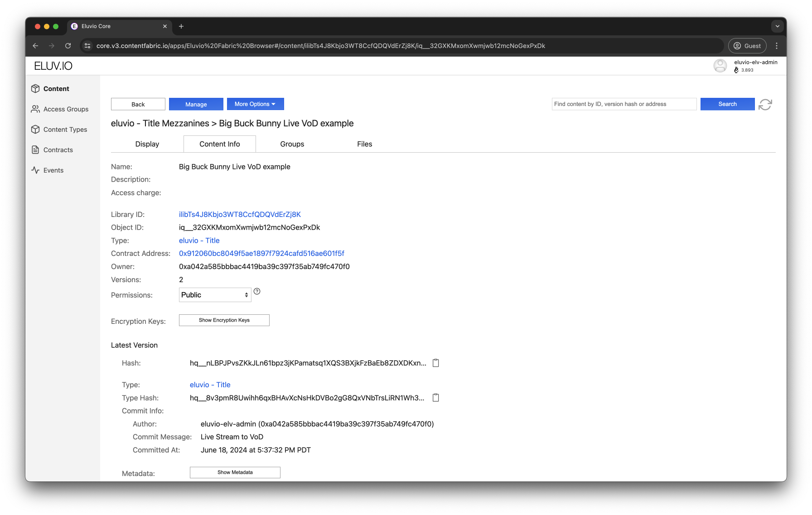Refresh the page with circular arrows icon
The height and width of the screenshot is (515, 812).
[x=765, y=105]
